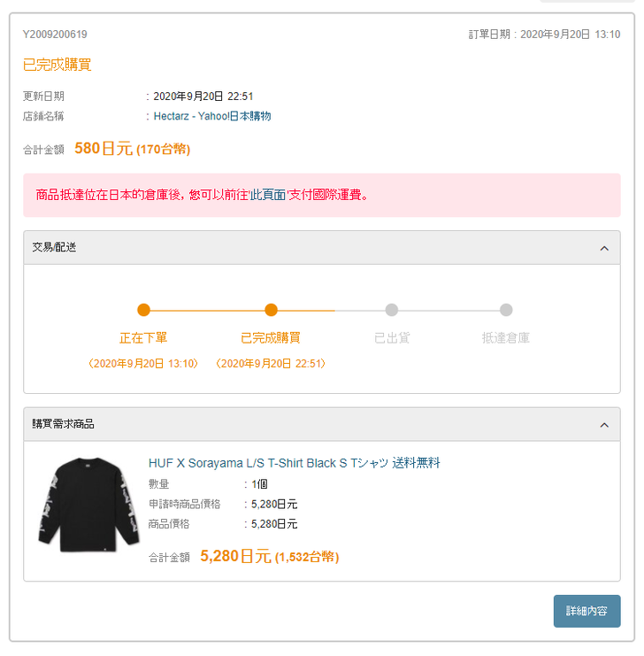The width and height of the screenshot is (644, 656).
Task: Click the black long-sleeve shirt thumbnail
Action: 88,505
